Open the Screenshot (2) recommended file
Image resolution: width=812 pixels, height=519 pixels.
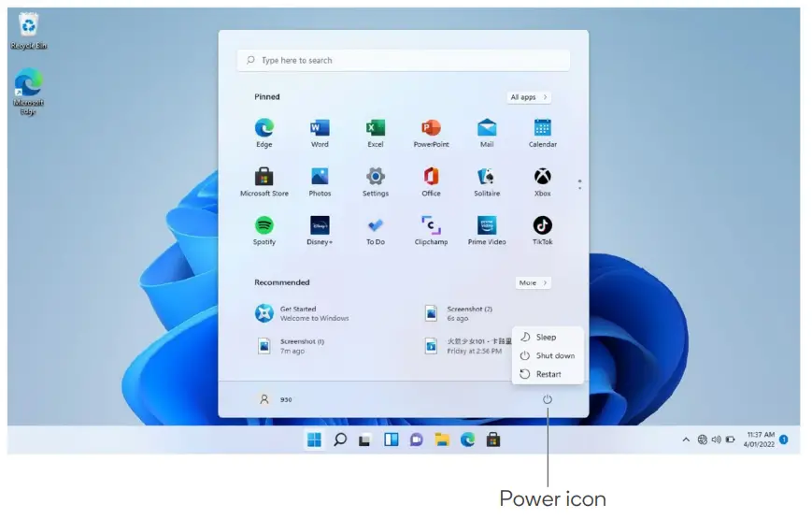(458, 313)
